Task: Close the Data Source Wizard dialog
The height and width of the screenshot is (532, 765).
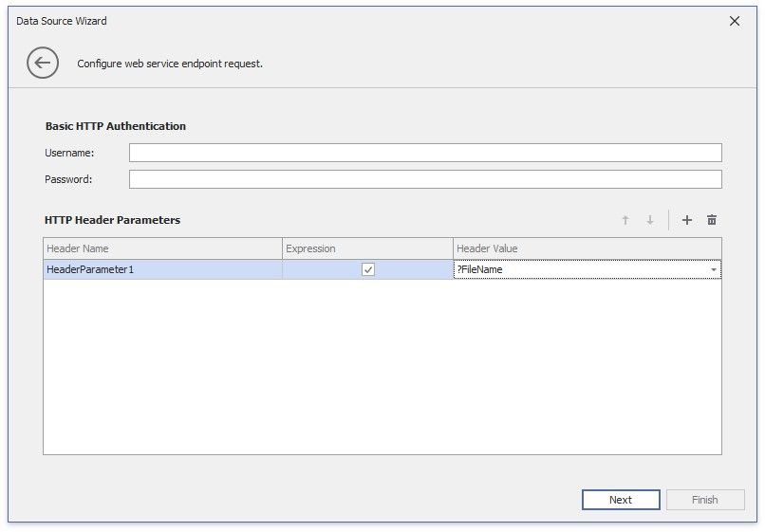Action: (735, 21)
